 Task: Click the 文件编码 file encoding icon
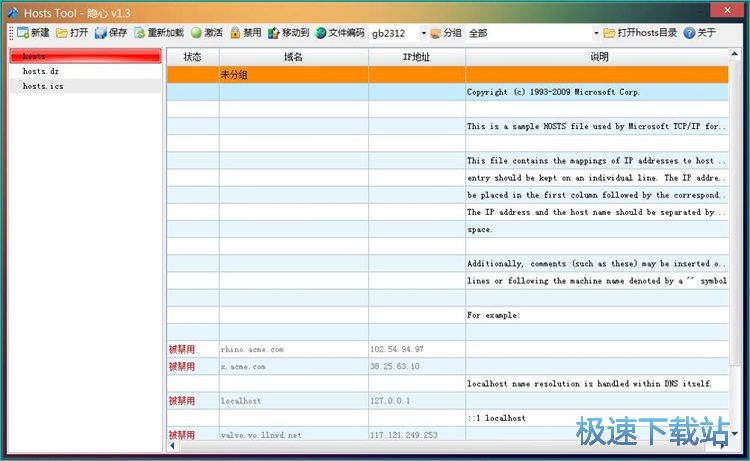pyautogui.click(x=321, y=33)
